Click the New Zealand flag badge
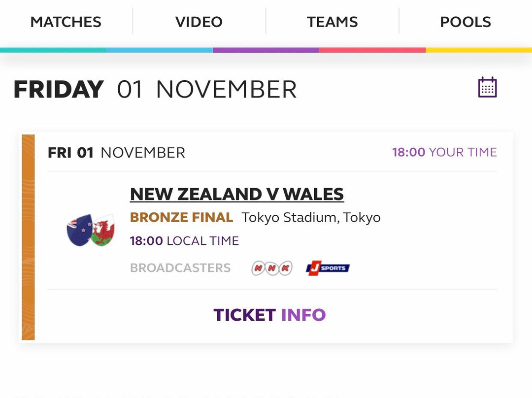The width and height of the screenshot is (532, 398). coord(80,230)
